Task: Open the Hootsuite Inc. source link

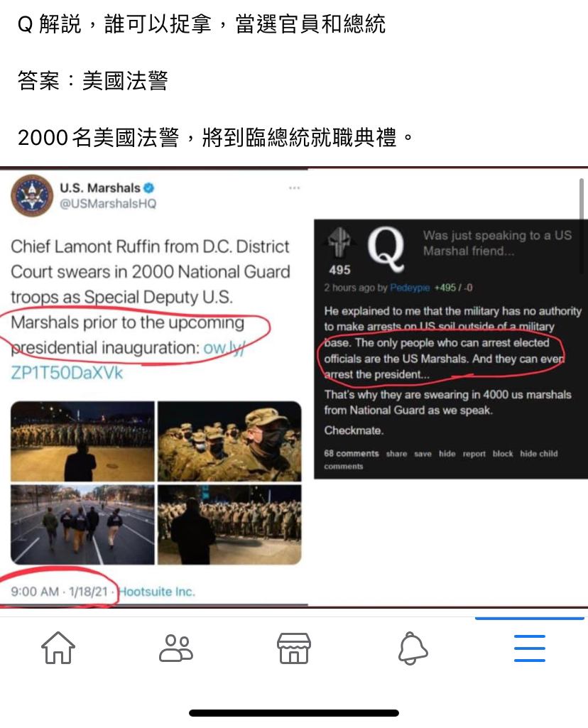Action: [157, 592]
